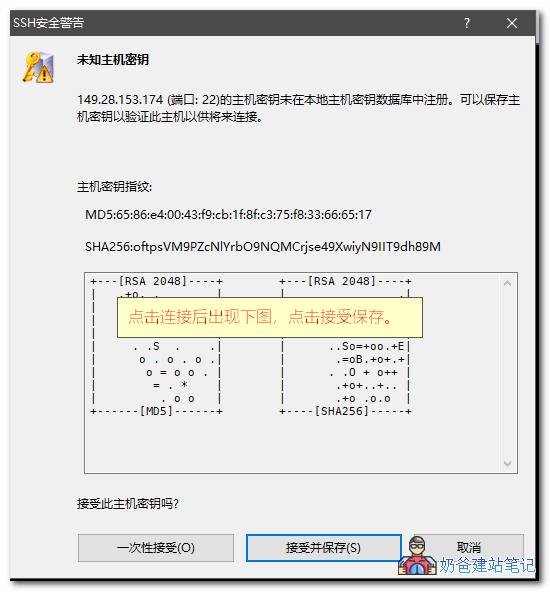Click the SHA256 randomart ASCII image
The height and width of the screenshot is (592, 550).
[345, 346]
